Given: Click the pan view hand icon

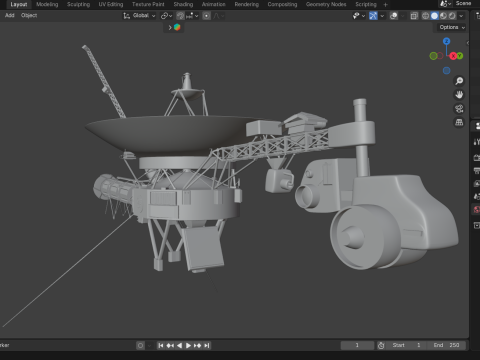Looking at the screenshot, I should [x=459, y=95].
